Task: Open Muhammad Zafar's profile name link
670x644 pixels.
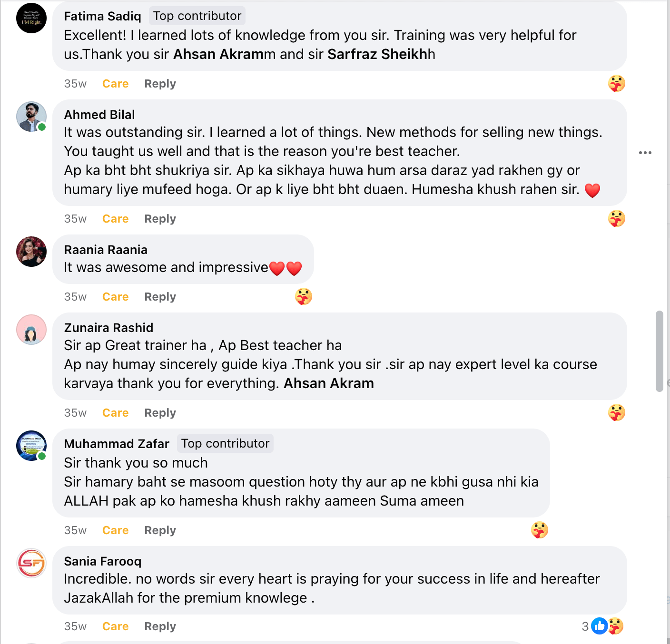Action: [x=117, y=444]
